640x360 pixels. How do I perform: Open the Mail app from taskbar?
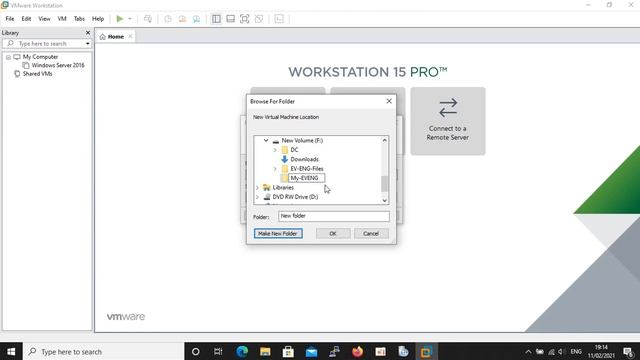[311, 351]
